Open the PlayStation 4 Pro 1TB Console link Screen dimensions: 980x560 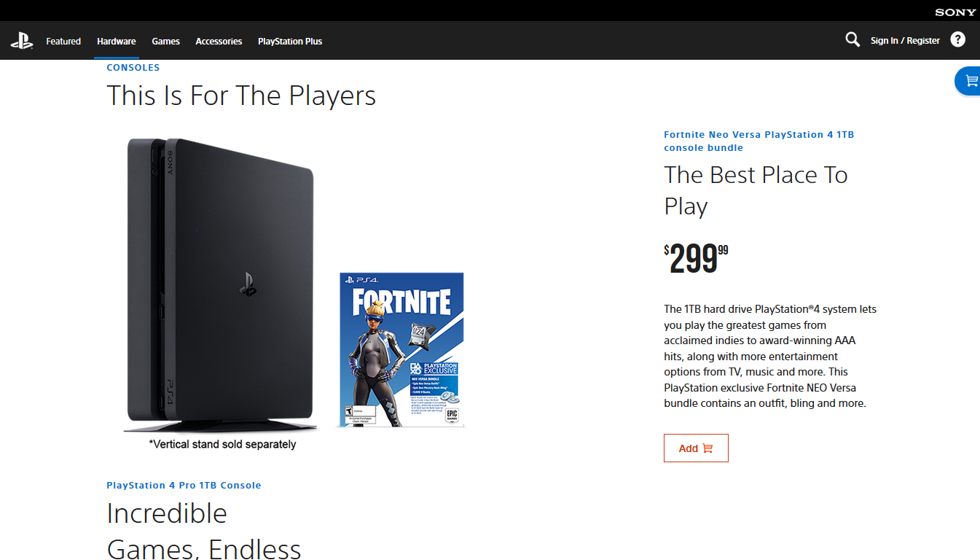pos(184,485)
